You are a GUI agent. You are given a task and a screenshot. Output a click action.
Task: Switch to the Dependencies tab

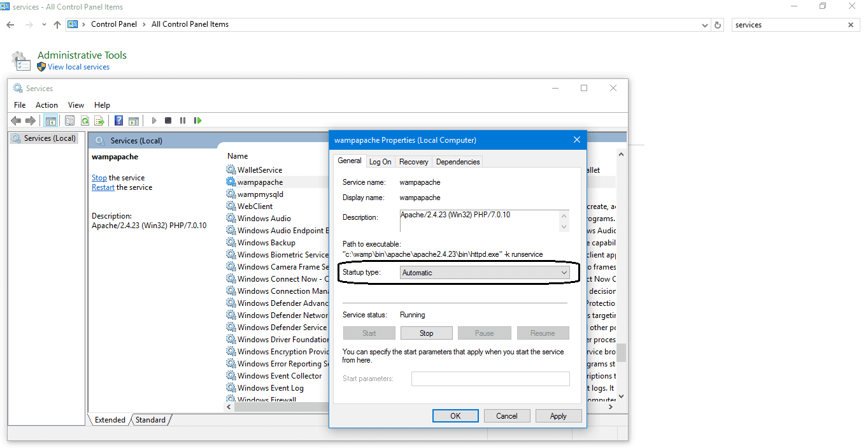(x=458, y=162)
